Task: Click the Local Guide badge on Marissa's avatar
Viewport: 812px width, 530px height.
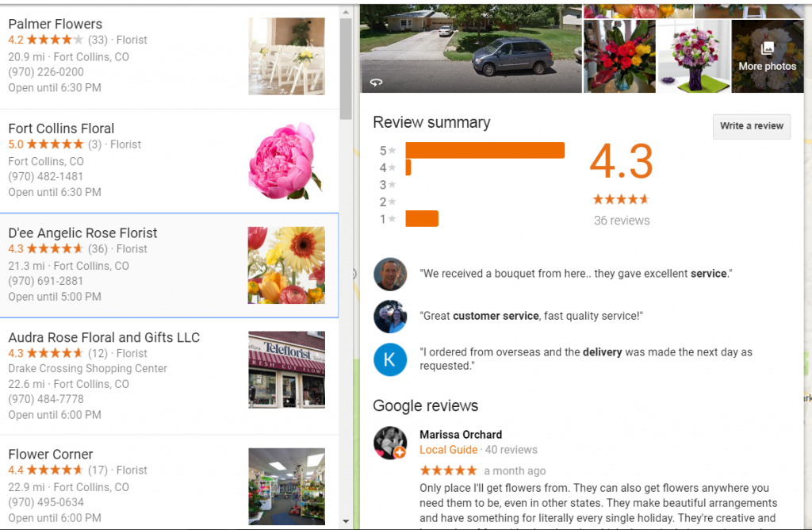Action: coord(400,452)
